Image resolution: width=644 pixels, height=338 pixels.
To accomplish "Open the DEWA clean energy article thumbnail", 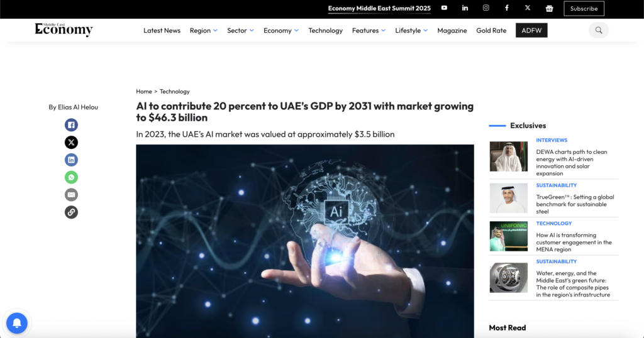I will [x=508, y=156].
